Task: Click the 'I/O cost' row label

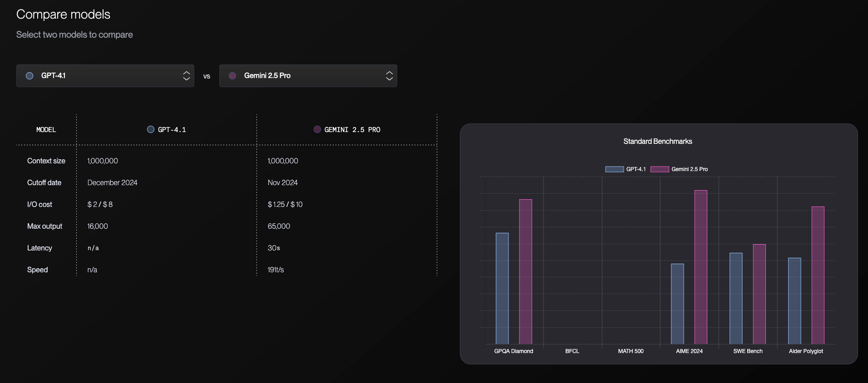Action: [x=39, y=204]
